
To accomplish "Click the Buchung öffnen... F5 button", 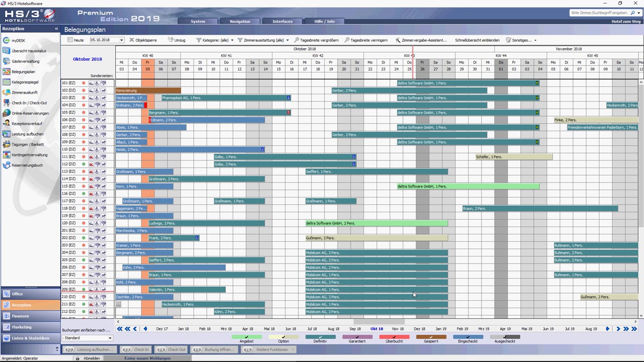I will [x=214, y=349].
